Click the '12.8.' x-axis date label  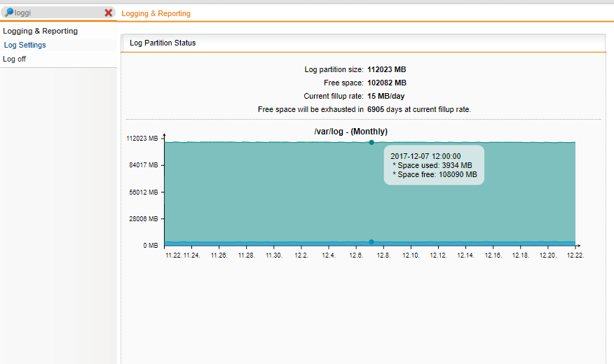tap(383, 255)
